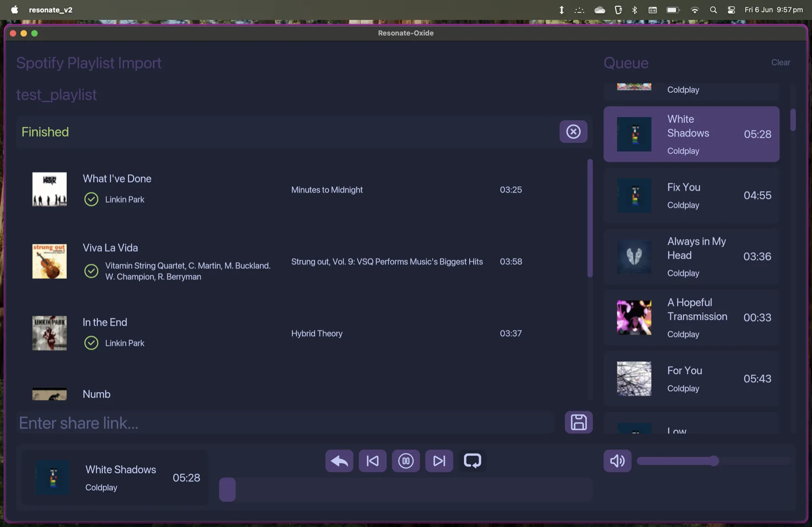The height and width of the screenshot is (527, 812).
Task: Click the Wi-Fi status icon
Action: coord(695,10)
